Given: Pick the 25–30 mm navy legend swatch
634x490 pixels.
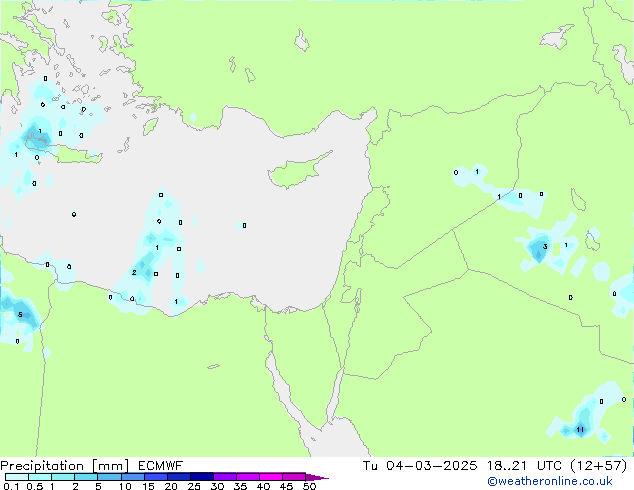Looking at the screenshot, I should [201, 477].
